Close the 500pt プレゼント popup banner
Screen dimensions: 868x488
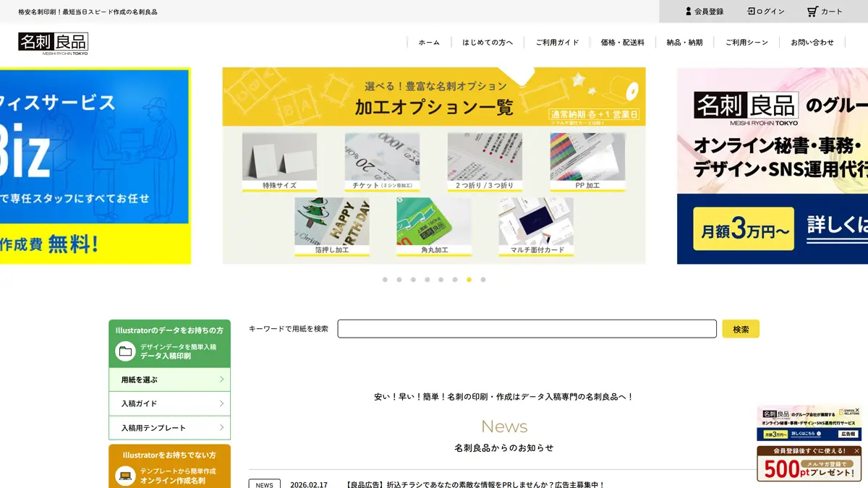(856, 450)
